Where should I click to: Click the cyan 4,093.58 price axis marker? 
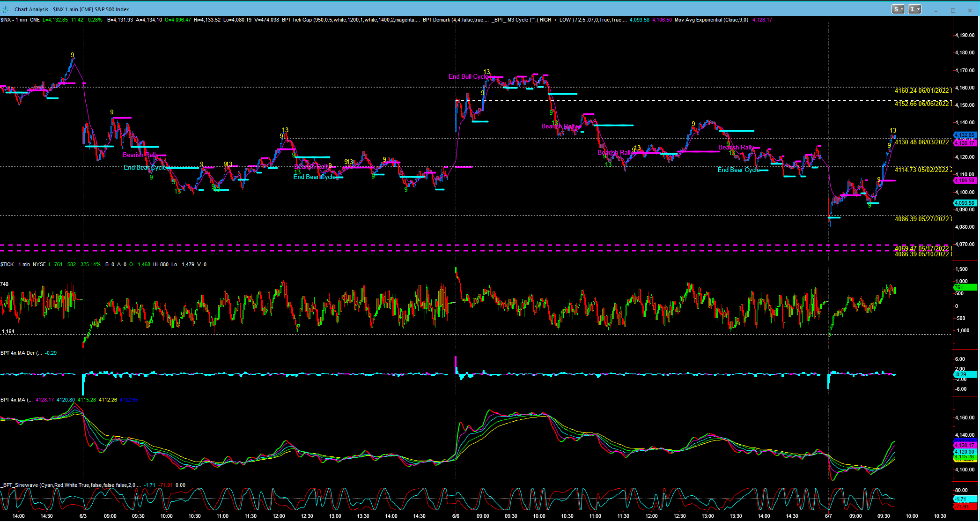point(965,203)
